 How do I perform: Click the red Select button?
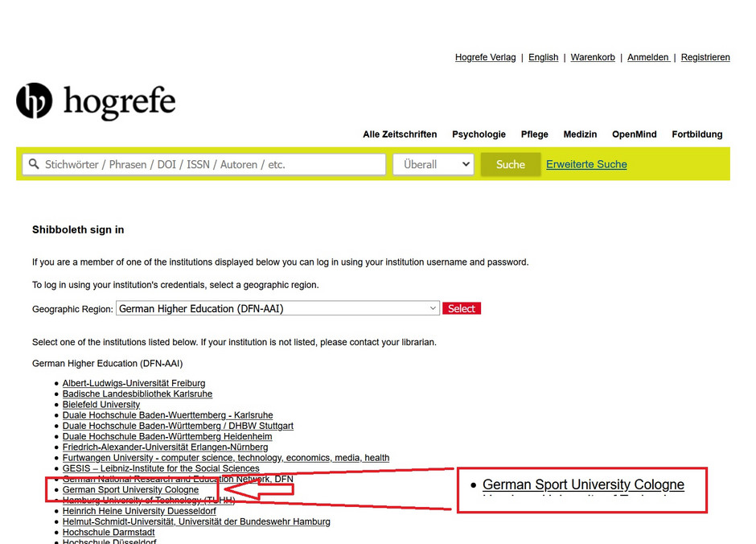tap(462, 309)
